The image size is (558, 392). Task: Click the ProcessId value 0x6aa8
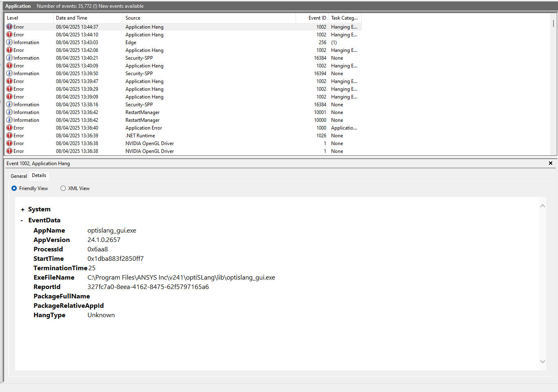pos(98,249)
